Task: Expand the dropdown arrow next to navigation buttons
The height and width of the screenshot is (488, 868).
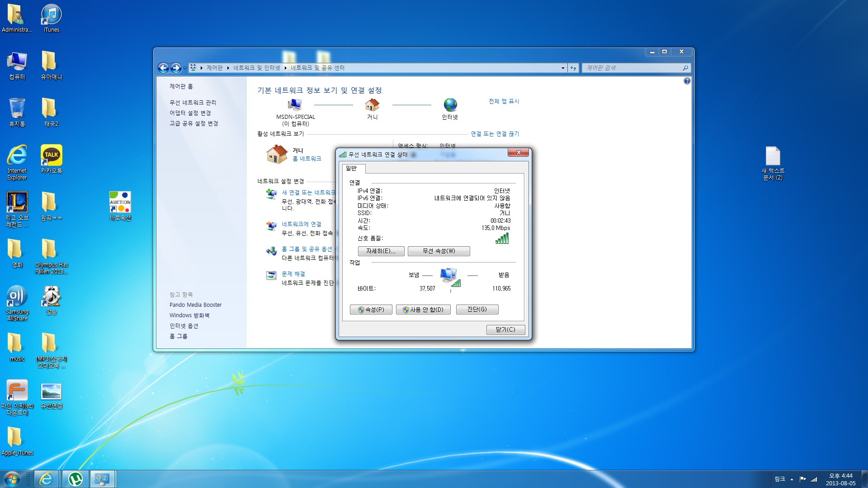Action: [x=185, y=68]
